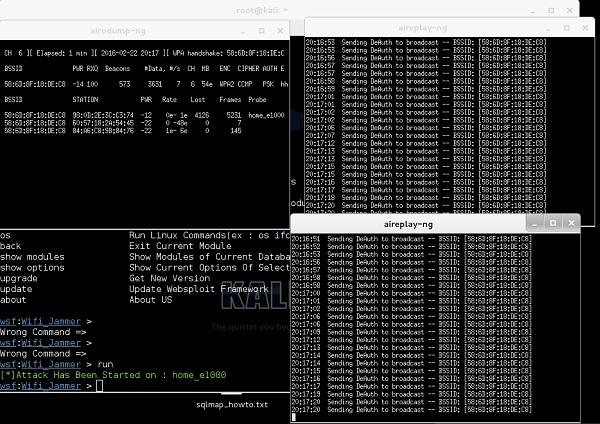Maximize the background aireplay-ng window
The height and width of the screenshot is (424, 600).
(x=567, y=28)
